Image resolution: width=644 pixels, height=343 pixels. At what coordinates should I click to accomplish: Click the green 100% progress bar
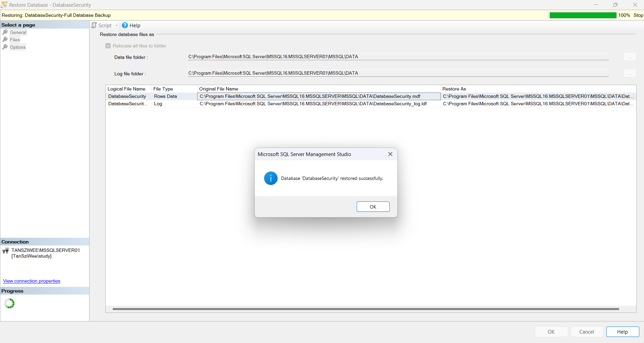pyautogui.click(x=582, y=15)
